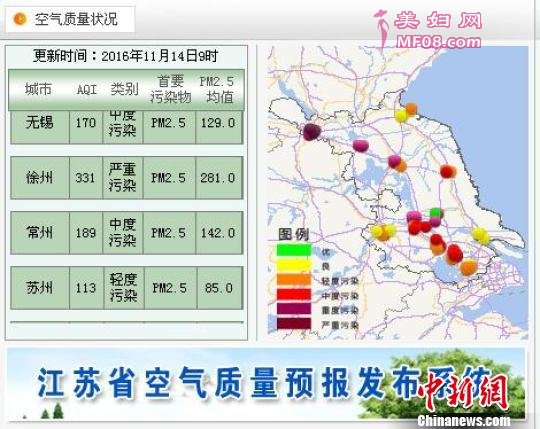Select the purple marker east of Xuzhou

coord(361,146)
